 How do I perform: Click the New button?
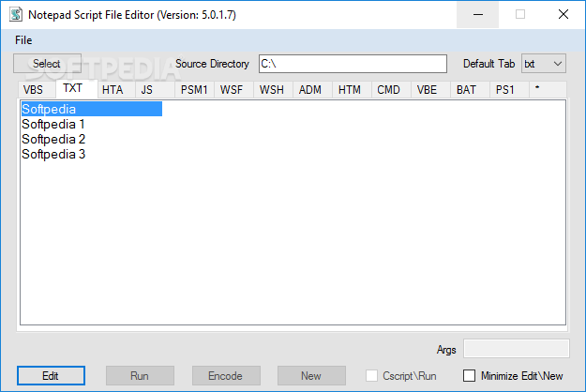(311, 375)
